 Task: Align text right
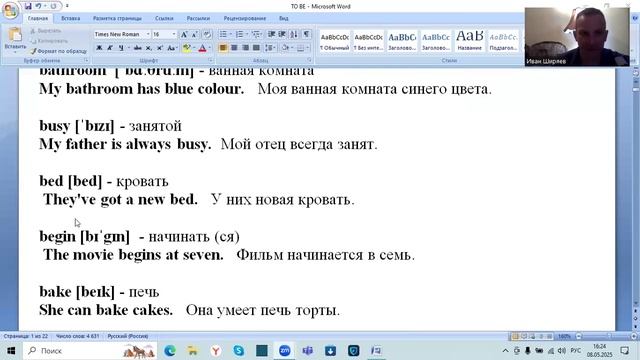click(x=245, y=48)
